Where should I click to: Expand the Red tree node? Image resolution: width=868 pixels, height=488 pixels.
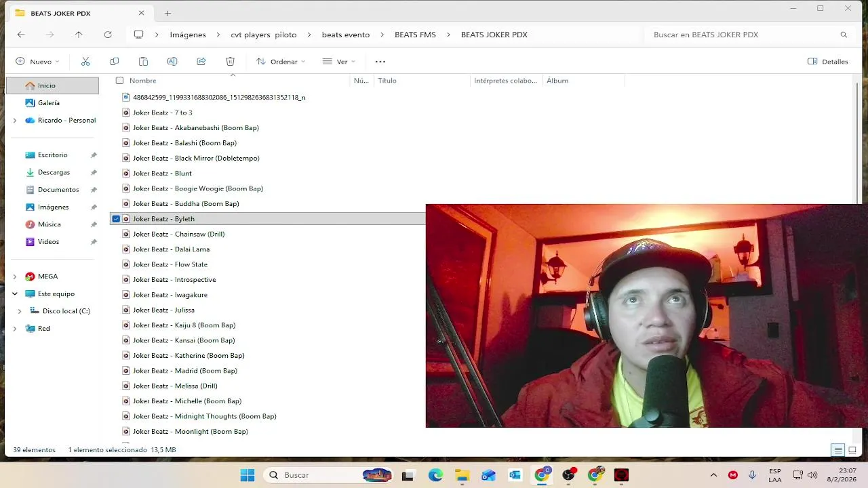(15, 329)
